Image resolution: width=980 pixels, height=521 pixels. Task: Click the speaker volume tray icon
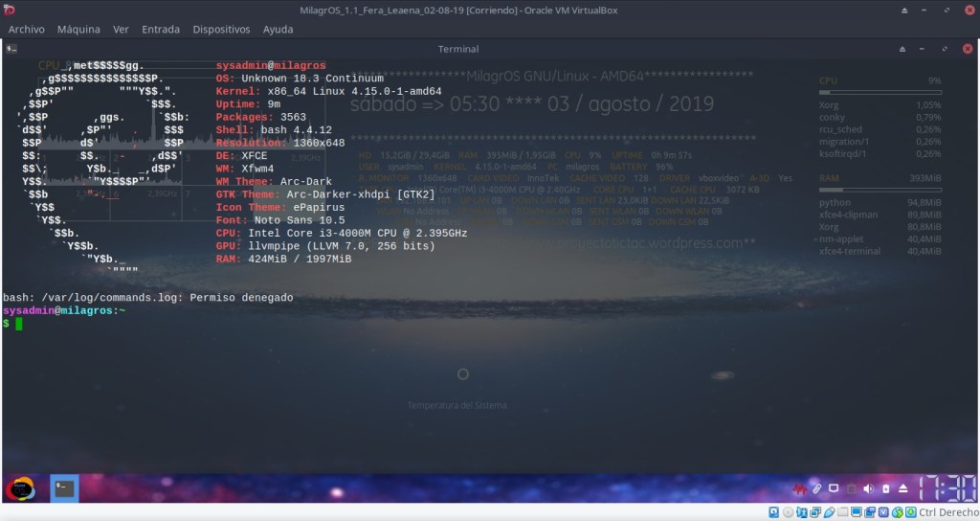coord(868,488)
